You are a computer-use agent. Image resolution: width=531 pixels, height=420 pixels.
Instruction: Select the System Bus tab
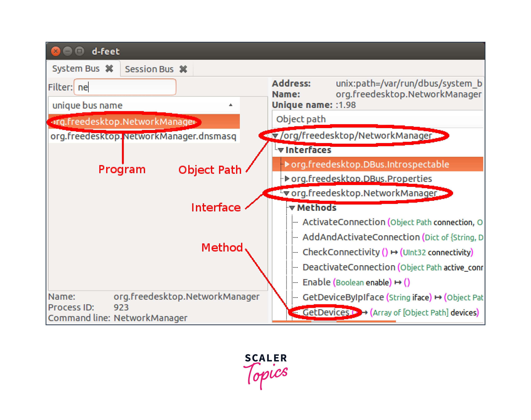pyautogui.click(x=76, y=69)
